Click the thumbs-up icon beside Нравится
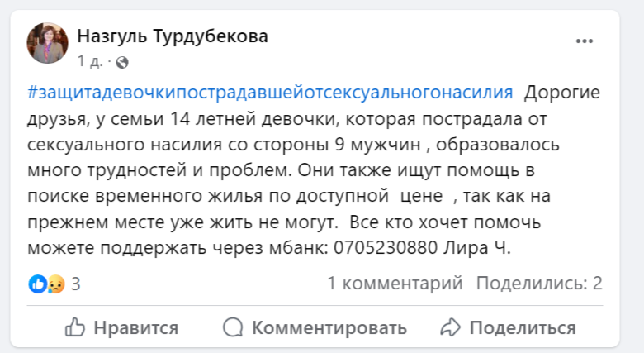 coord(74,327)
